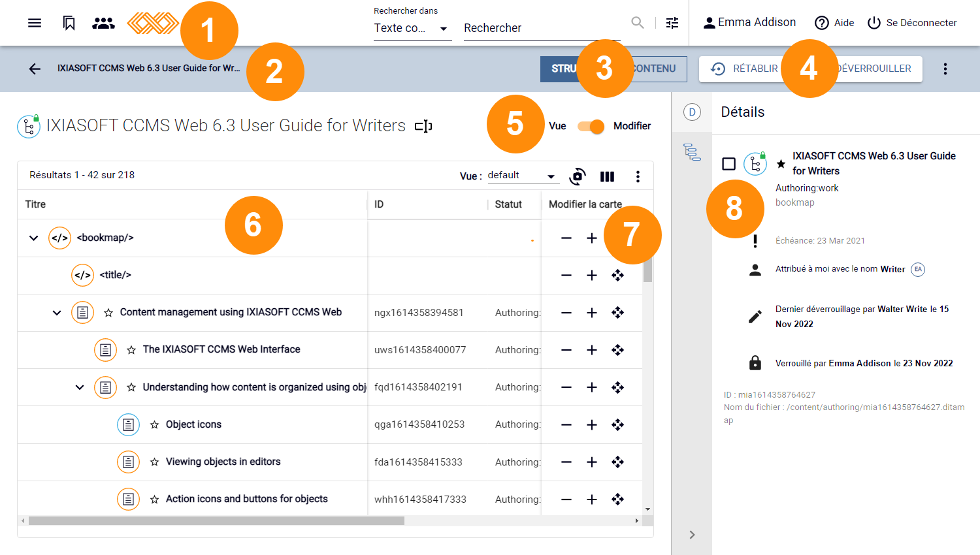Viewport: 980px width, 555px height.
Task: Select ID 'ngx1614358394581' cell
Action: tap(419, 313)
